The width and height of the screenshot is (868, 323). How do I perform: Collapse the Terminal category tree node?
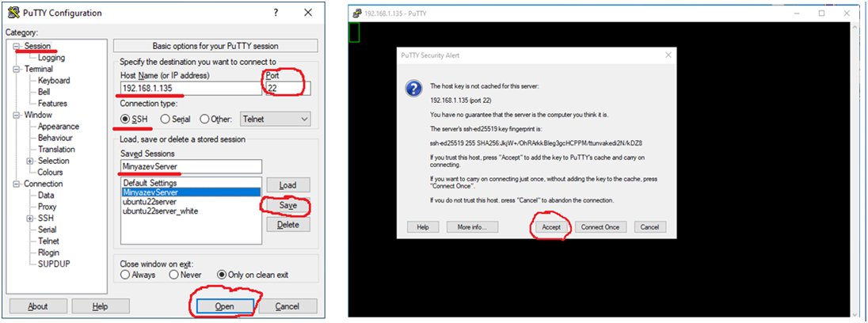(17, 69)
